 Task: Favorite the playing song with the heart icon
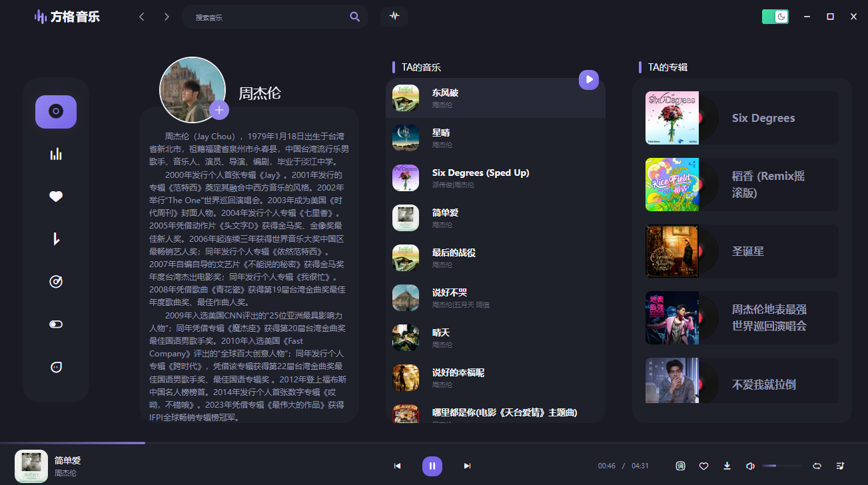tap(704, 466)
